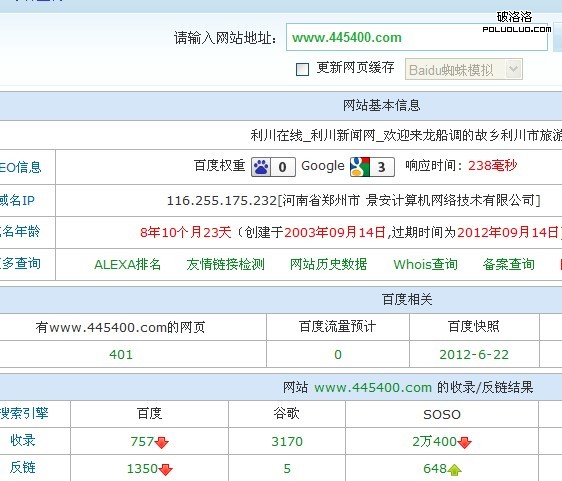Screen dimensions: 562x481
Task: Click Google backlink count 5
Action: pos(287,469)
